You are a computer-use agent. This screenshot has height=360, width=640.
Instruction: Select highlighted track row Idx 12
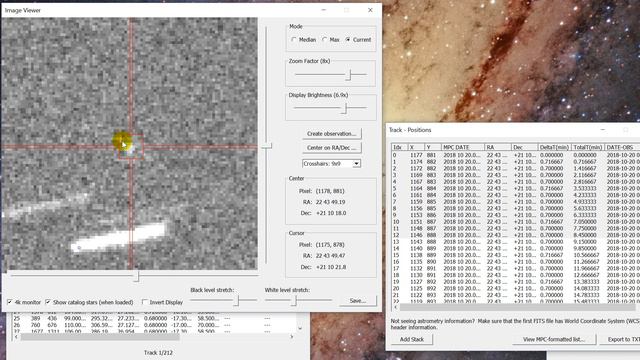516,235
